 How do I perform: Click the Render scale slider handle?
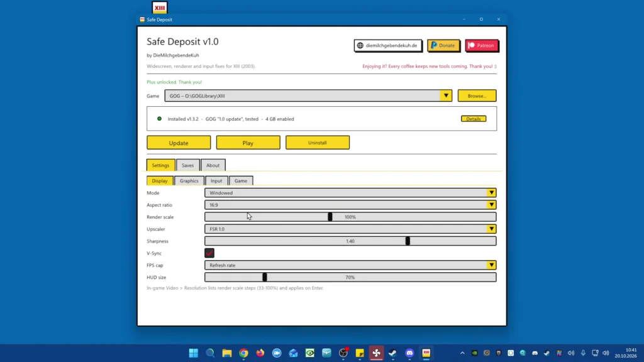330,217
